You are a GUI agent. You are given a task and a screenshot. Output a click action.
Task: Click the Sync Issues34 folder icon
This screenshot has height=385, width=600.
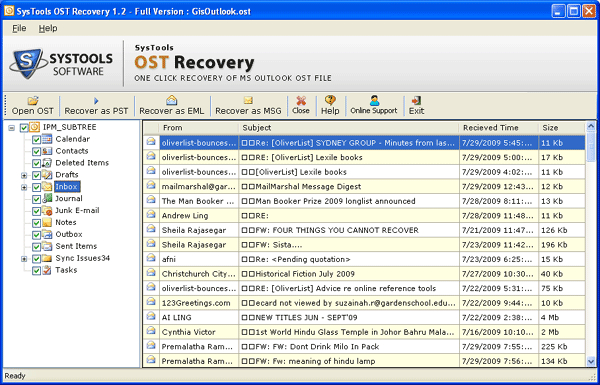pos(47,258)
